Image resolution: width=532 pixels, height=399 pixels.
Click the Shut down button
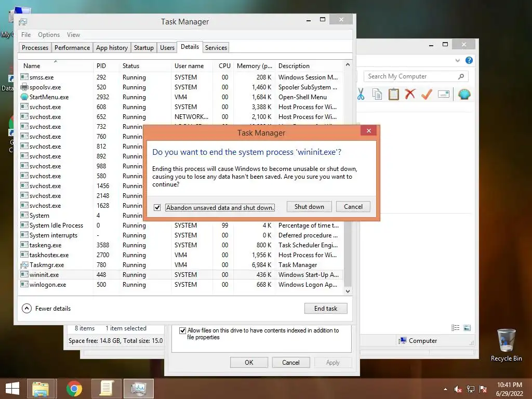(309, 207)
